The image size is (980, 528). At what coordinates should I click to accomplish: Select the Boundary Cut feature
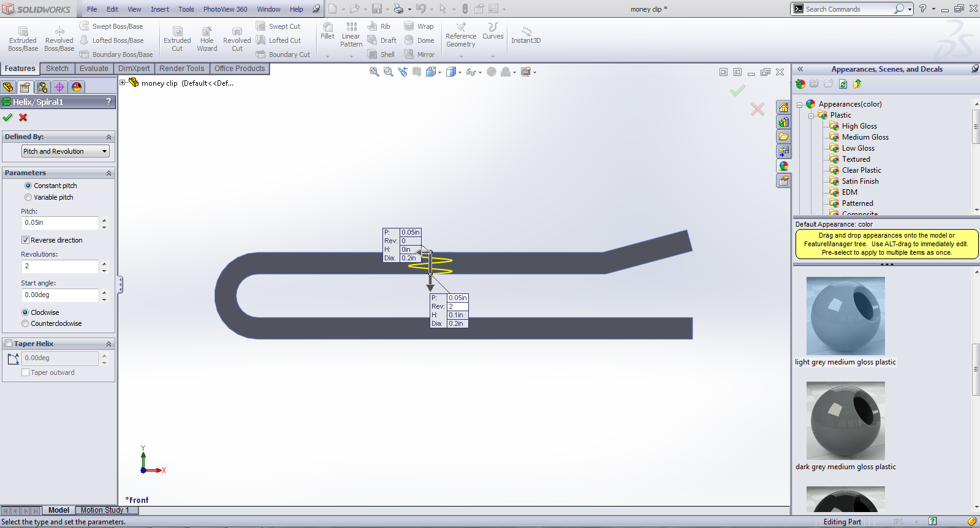(x=283, y=55)
